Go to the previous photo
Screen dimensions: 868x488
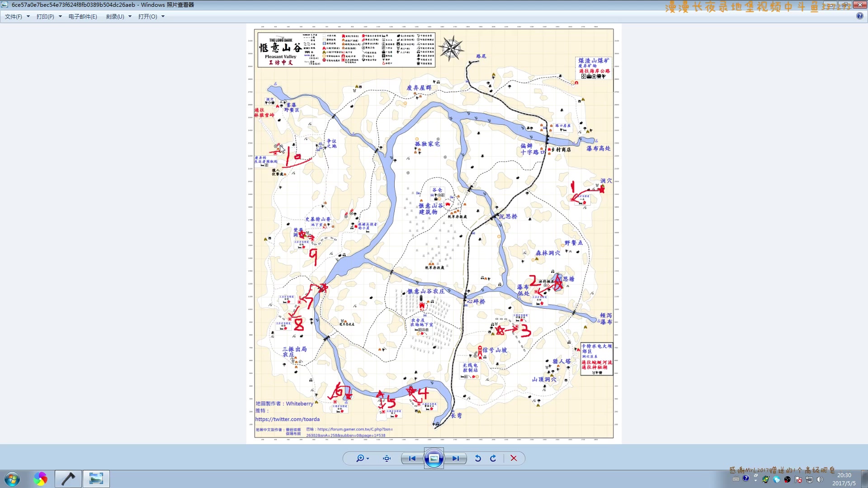pos(412,458)
